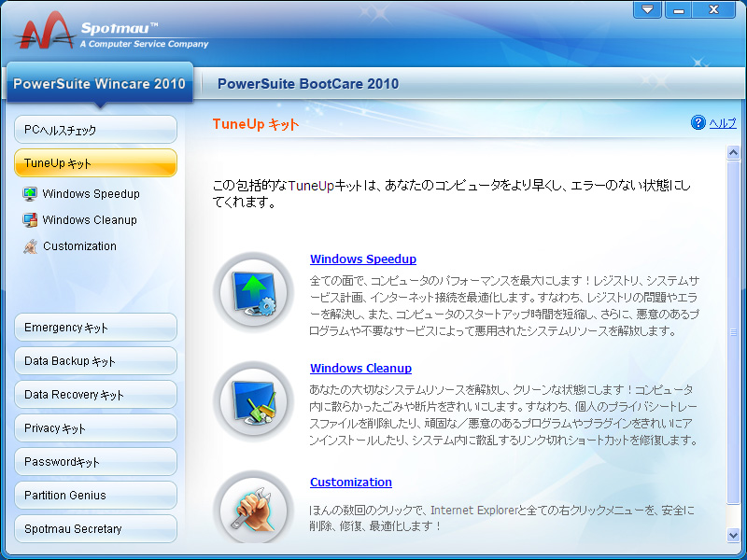Open Spotmau Secretary from the sidebar
The width and height of the screenshot is (747, 560).
[x=96, y=528]
